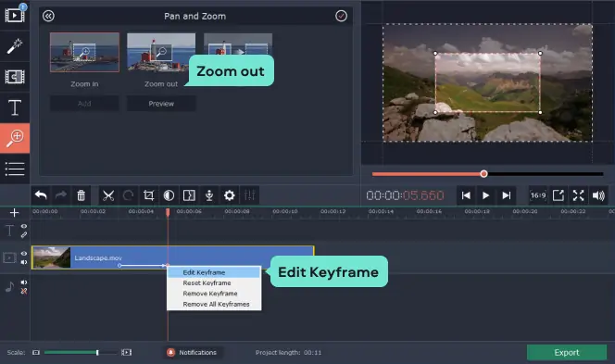This screenshot has width=615, height=364.
Task: Select Edit Keyframe in context menu
Action: (214, 272)
